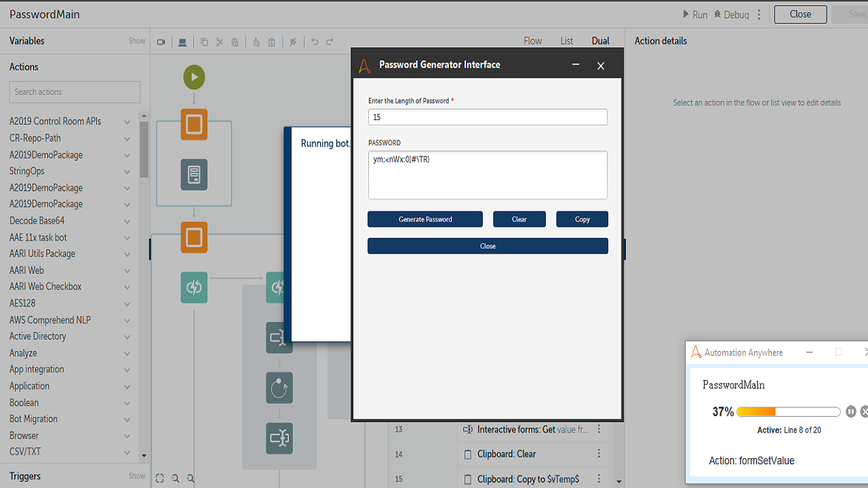868x488 pixels.
Task: Expand the Browser package
Action: pyautogui.click(x=127, y=436)
